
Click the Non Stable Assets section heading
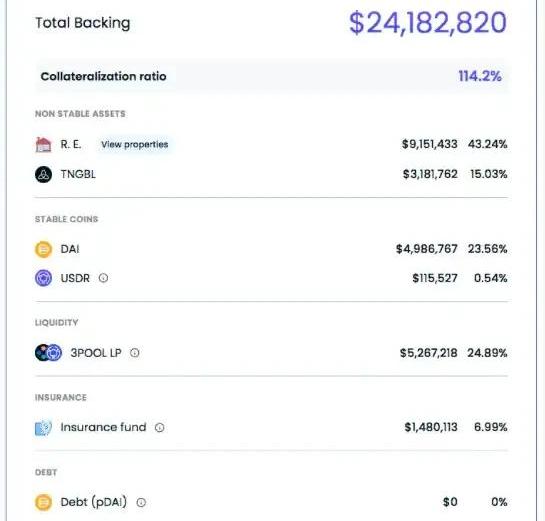(x=80, y=114)
